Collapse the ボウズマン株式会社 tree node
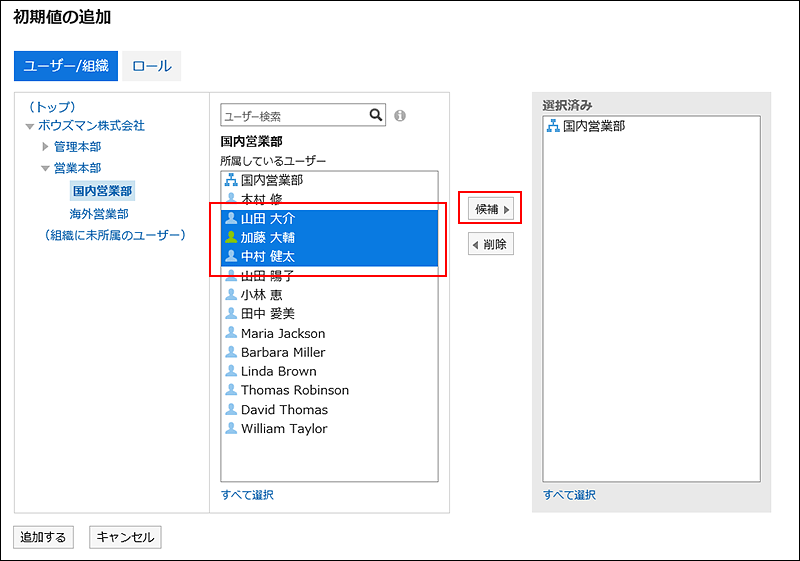 click(30, 126)
